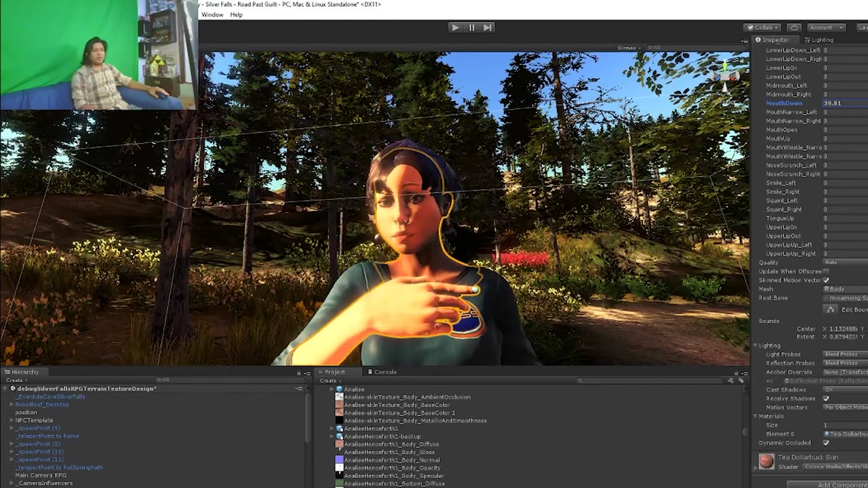868x488 pixels.
Task: Switch to the Lighting tab
Action: [x=819, y=40]
